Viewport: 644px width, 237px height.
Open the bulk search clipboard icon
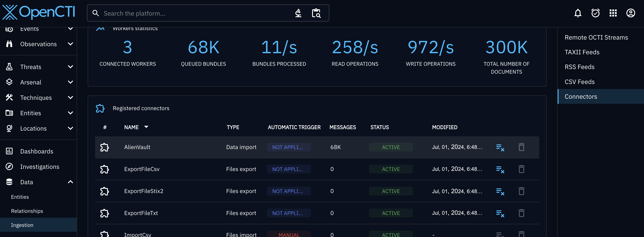(316, 13)
